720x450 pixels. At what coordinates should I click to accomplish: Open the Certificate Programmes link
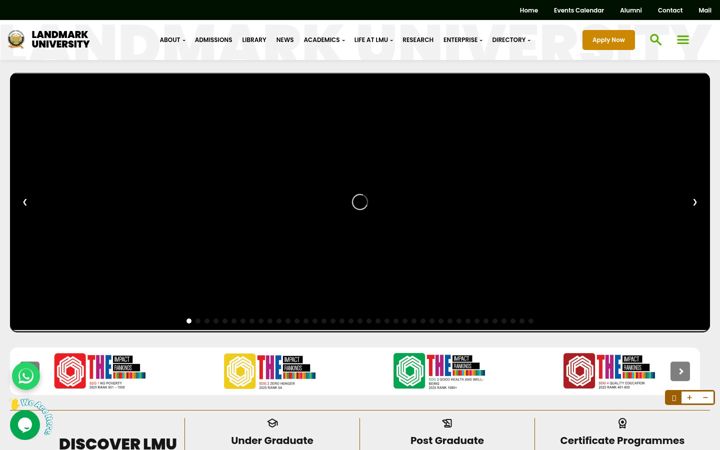pos(622,440)
